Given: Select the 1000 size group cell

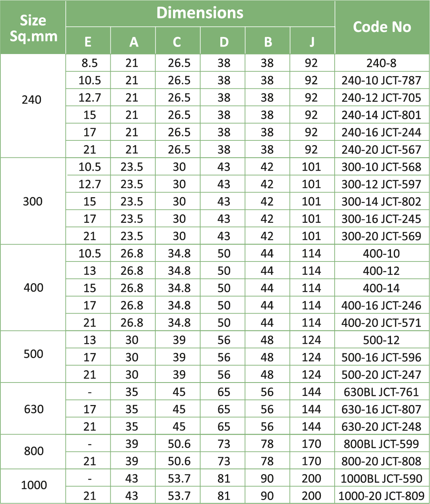Looking at the screenshot, I should click(x=34, y=485).
